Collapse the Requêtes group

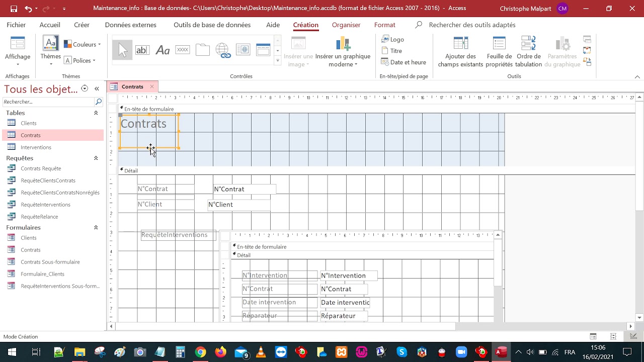[x=96, y=158]
